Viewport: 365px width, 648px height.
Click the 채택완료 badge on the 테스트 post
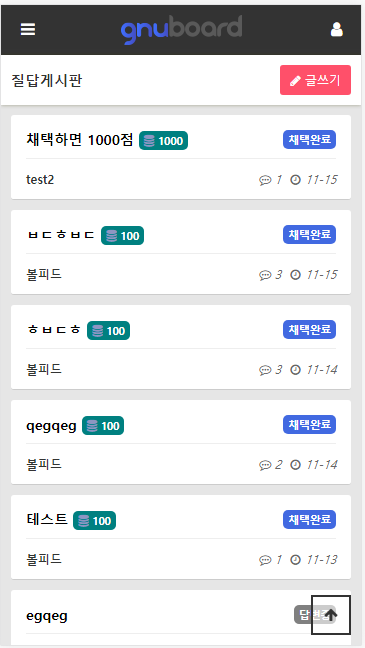(x=309, y=519)
